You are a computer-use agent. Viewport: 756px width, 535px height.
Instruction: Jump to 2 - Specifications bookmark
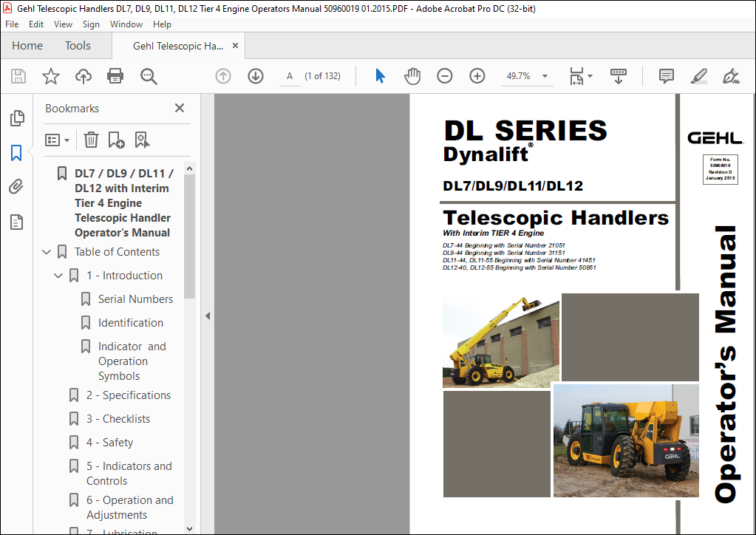tap(129, 395)
